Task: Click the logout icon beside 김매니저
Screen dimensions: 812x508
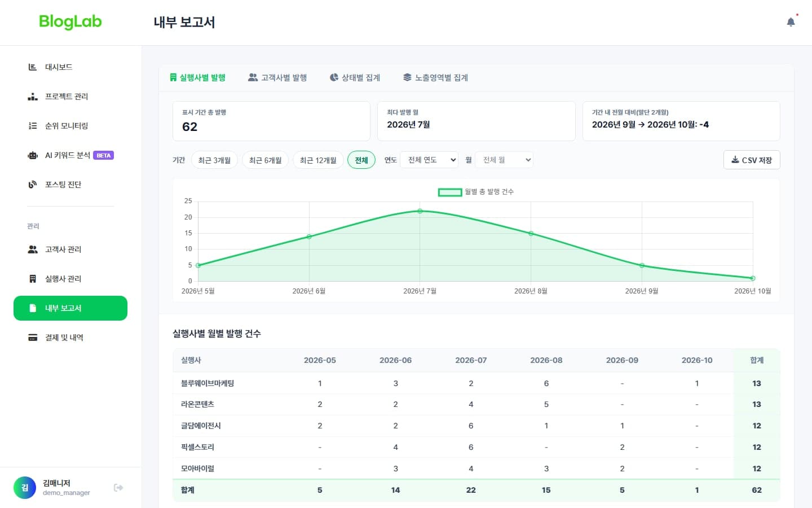Action: 118,488
